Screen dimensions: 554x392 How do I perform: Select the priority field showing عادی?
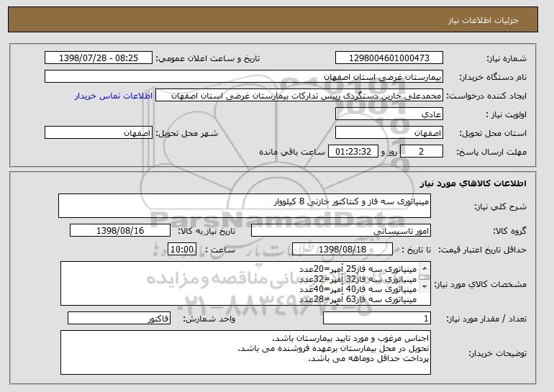[389, 114]
